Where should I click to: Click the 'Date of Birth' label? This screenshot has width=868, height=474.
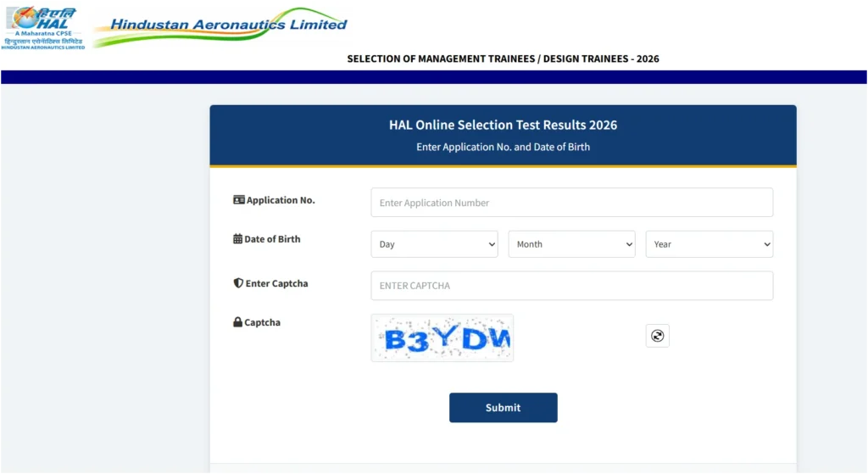point(272,238)
